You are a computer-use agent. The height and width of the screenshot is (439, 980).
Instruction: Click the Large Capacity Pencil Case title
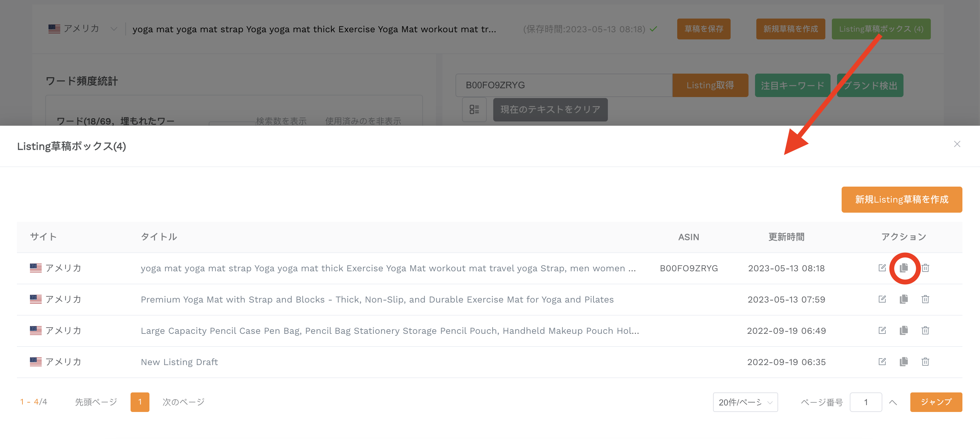pos(390,330)
